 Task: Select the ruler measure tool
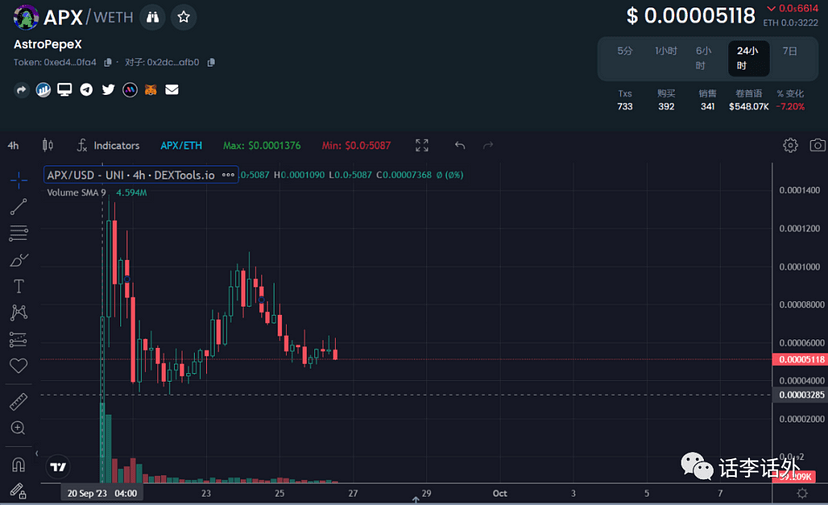[18, 402]
